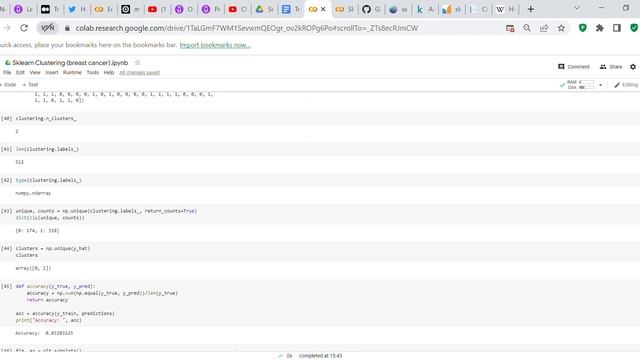
Task: Open the Editing mode menu
Action: pos(626,84)
